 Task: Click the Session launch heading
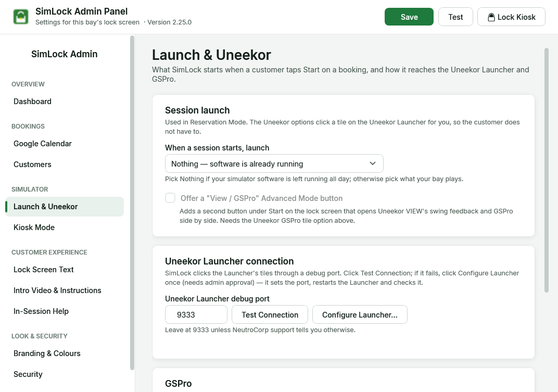tap(197, 110)
